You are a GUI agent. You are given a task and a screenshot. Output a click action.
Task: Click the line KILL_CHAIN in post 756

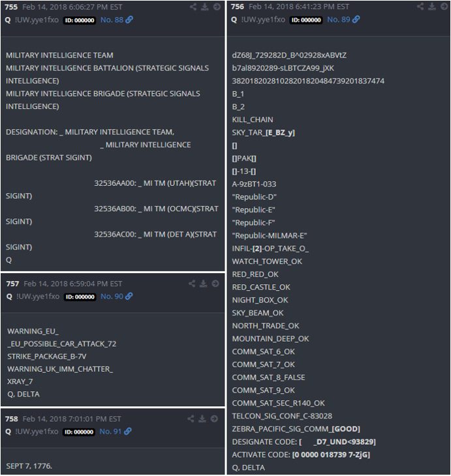(x=253, y=119)
